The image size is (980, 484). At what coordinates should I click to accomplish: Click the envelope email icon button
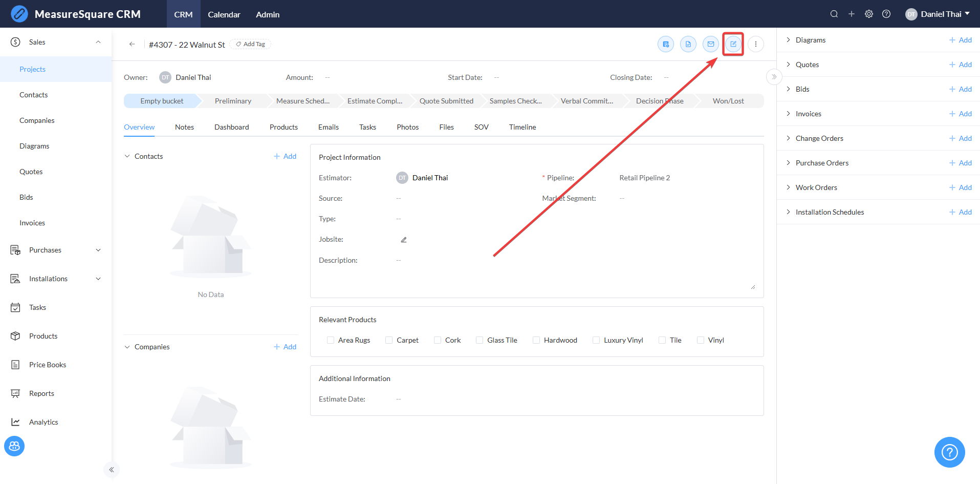point(711,44)
